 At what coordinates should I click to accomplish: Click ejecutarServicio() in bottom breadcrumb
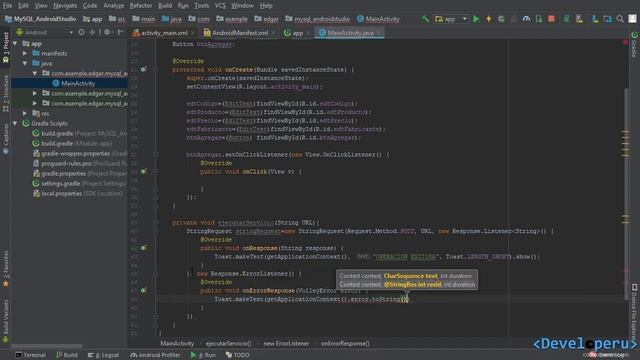[229, 344]
